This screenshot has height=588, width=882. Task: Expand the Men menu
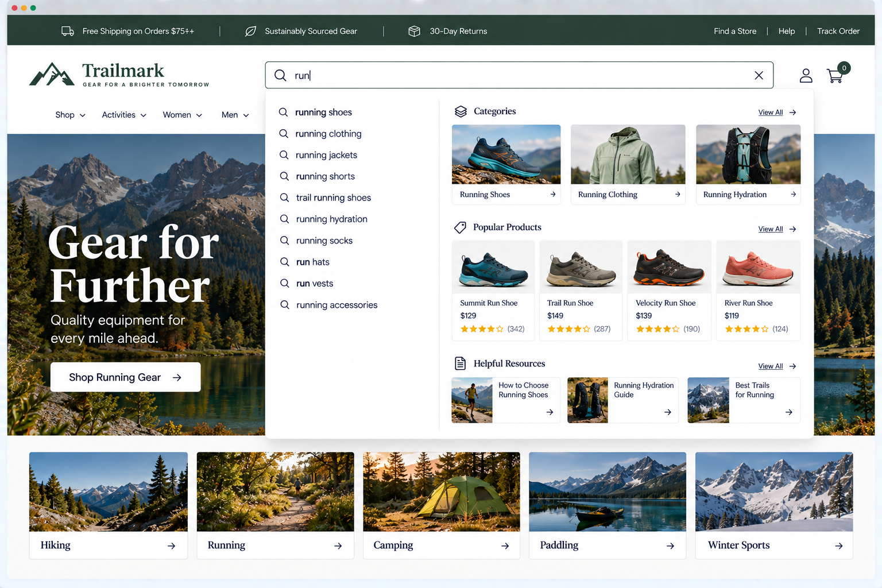point(235,115)
